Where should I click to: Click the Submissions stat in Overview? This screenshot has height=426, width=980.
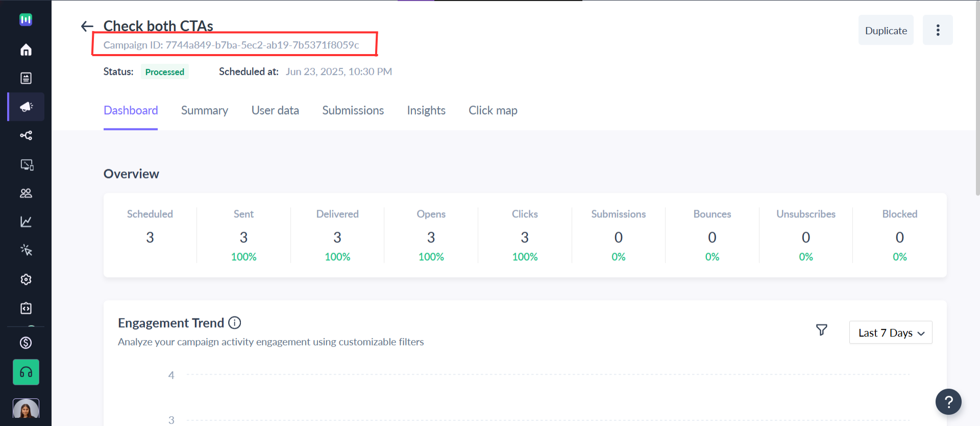619,235
